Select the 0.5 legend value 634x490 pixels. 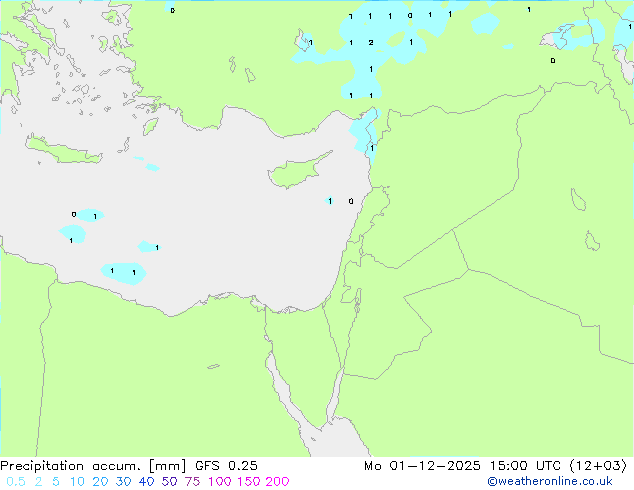(16, 482)
